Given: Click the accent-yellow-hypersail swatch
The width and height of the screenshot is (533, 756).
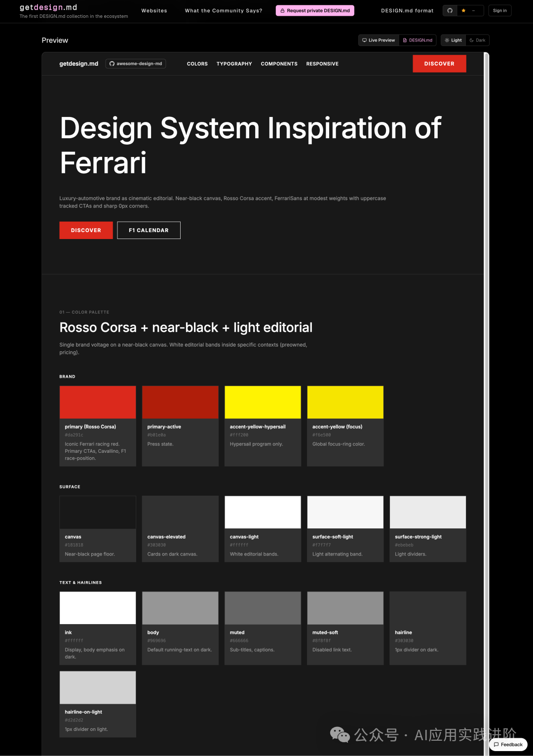Looking at the screenshot, I should click(263, 402).
